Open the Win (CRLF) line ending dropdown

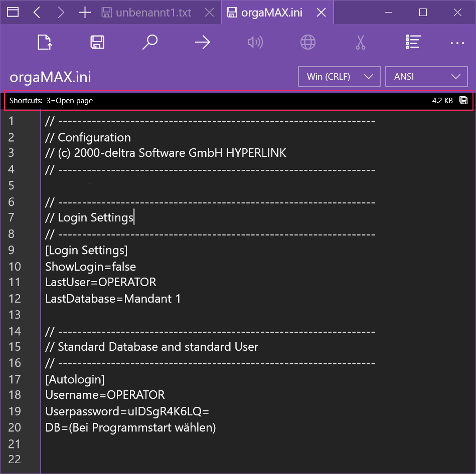click(339, 77)
